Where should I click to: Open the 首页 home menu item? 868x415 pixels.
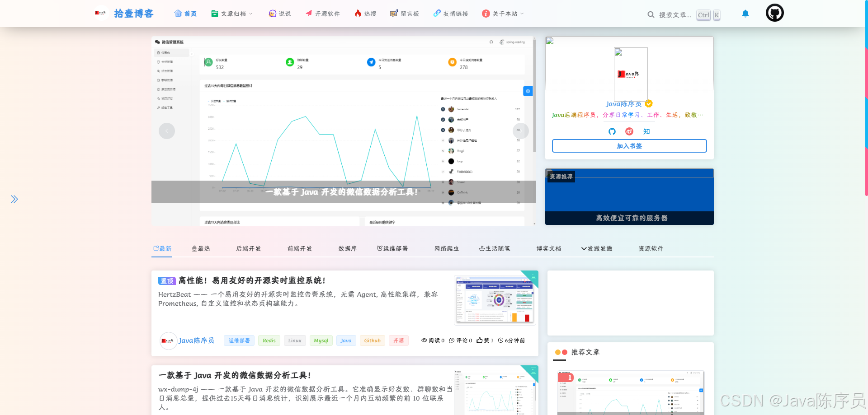pyautogui.click(x=185, y=14)
